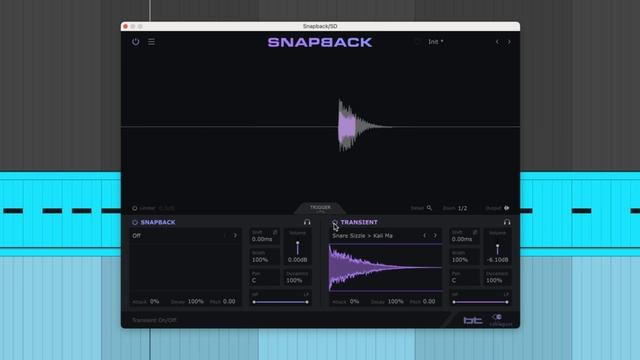Click the Snapback Attack 0% value
Image resolution: width=640 pixels, height=360 pixels.
[154, 302]
